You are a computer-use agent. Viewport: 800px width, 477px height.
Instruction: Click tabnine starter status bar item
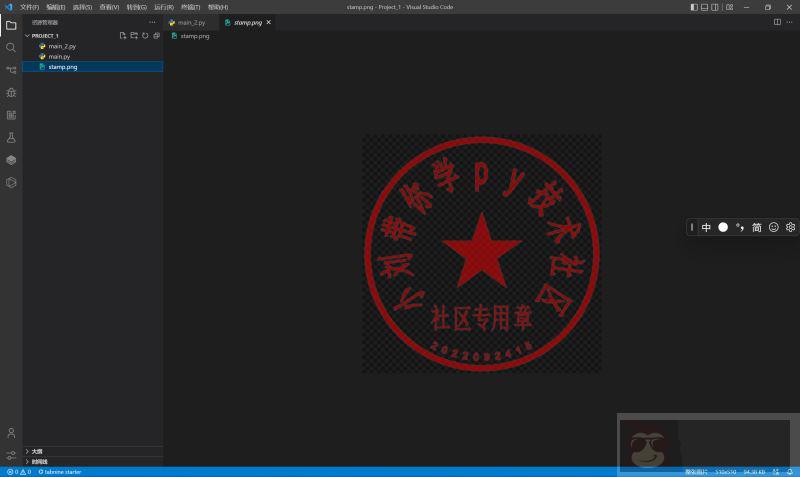coord(60,472)
